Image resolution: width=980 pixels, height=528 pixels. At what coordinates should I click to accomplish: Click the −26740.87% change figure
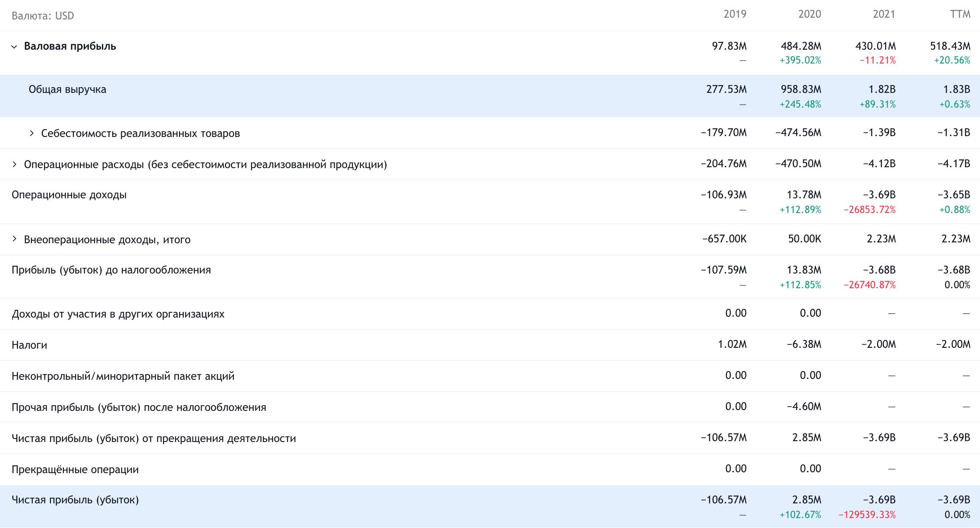click(869, 285)
